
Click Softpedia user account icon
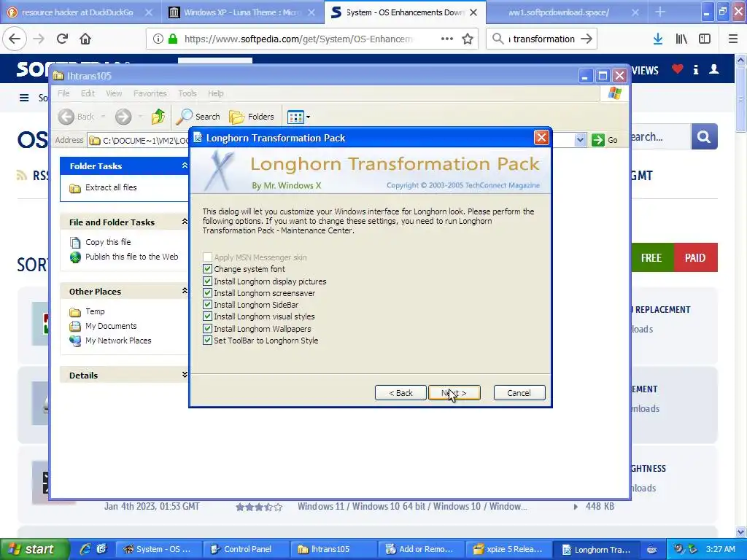click(713, 69)
